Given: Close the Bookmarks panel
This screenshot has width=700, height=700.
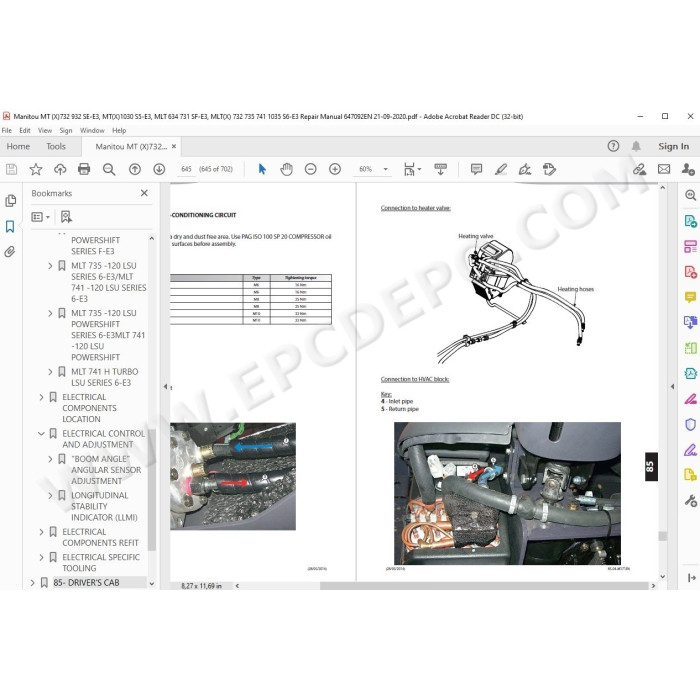Looking at the screenshot, I should click(144, 193).
